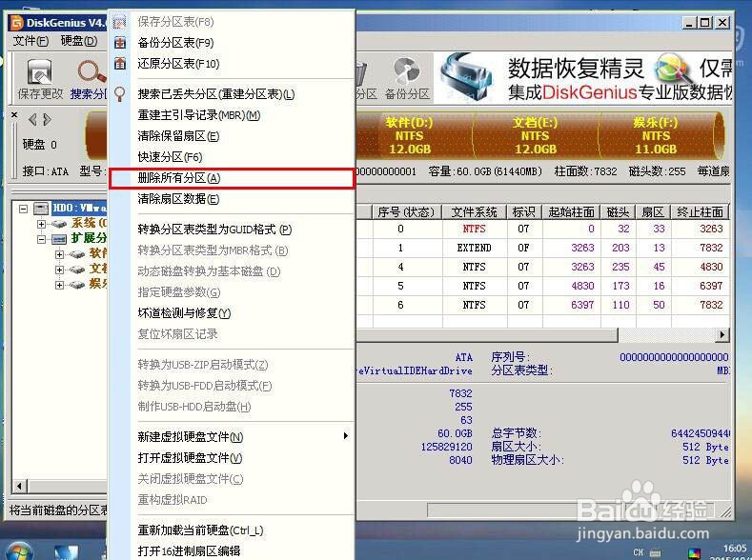
Task: Choose 搜索已丢失分区(重建分区表)
Action: [216, 94]
